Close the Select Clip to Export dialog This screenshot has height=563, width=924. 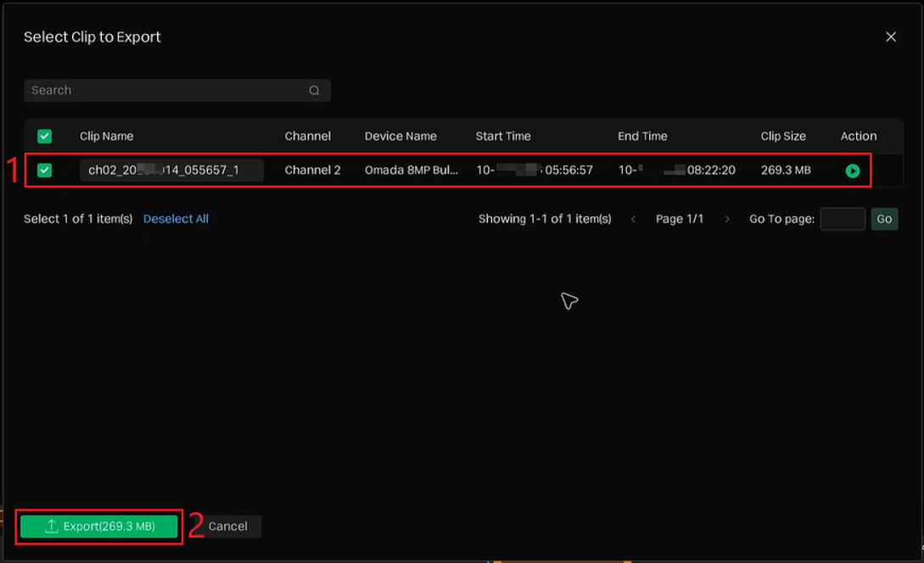pos(890,37)
